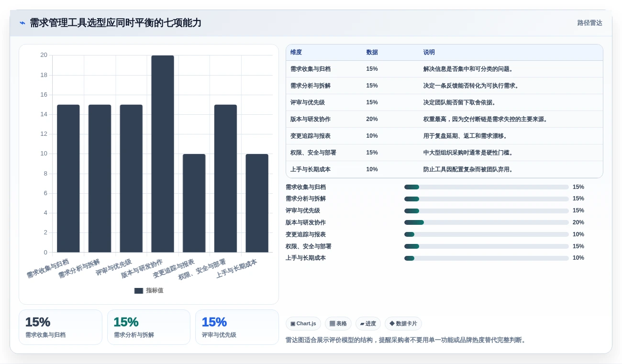Click description 权重最高,因为交付断链是需求失控的主要来源。

(486, 119)
